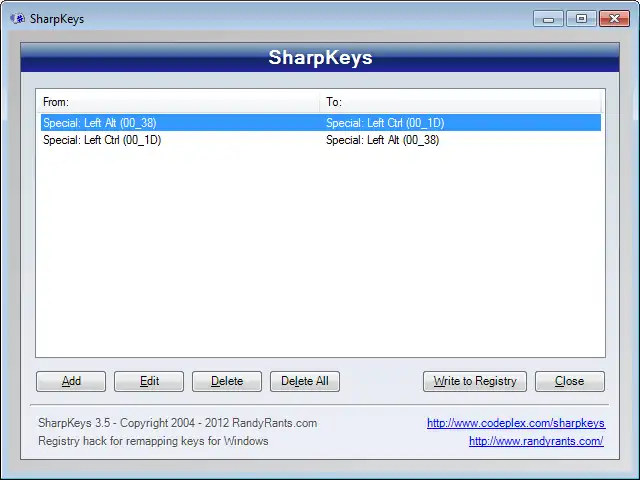
Task: Click the To cell Left Alt (00_38)
Action: coord(382,140)
